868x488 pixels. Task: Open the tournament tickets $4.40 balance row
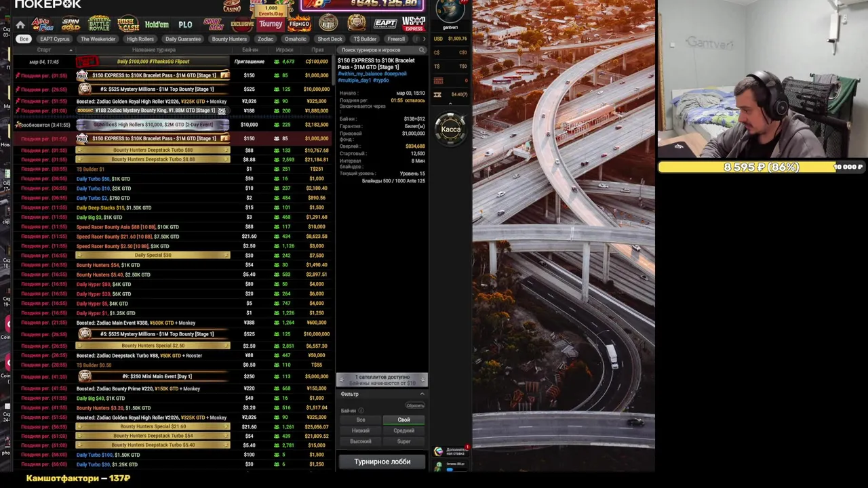pos(450,94)
